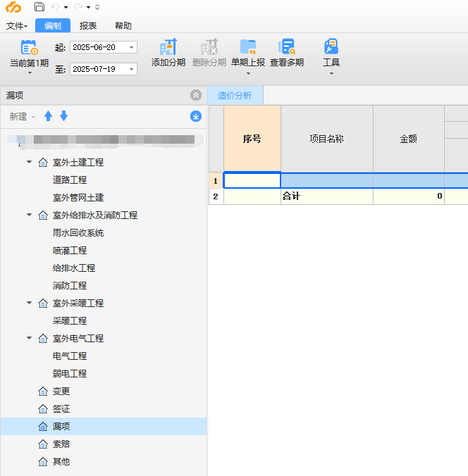Select 雨水回收系统 in the tree

pyautogui.click(x=78, y=233)
